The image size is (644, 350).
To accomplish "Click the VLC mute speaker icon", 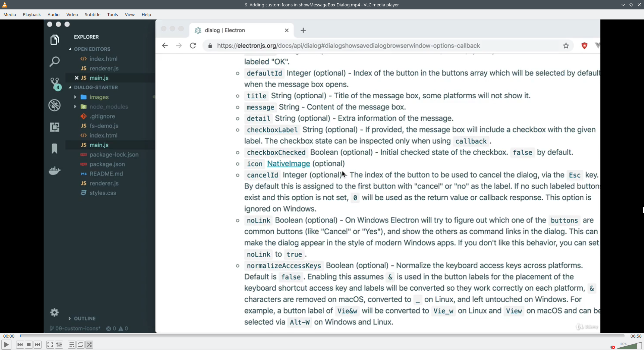I will click(x=613, y=347).
